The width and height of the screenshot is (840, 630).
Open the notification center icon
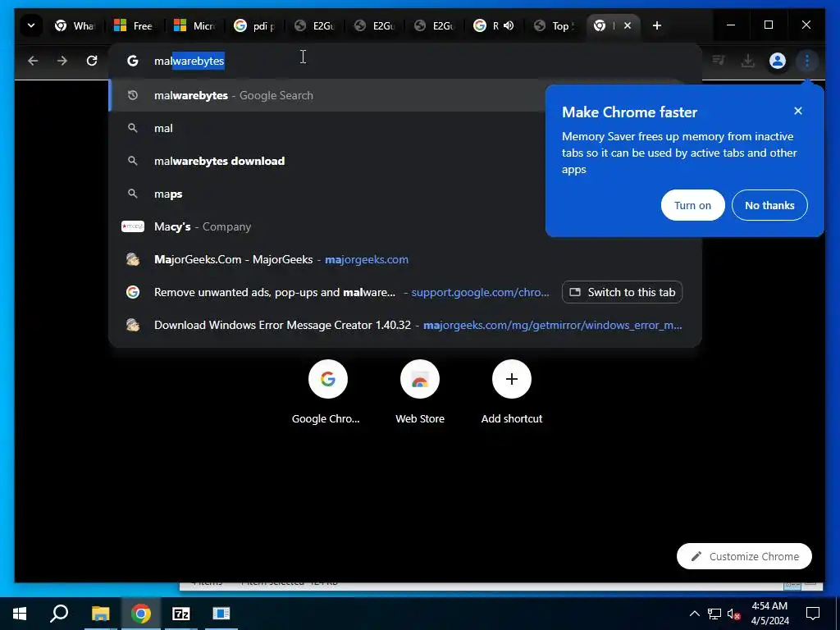(813, 614)
